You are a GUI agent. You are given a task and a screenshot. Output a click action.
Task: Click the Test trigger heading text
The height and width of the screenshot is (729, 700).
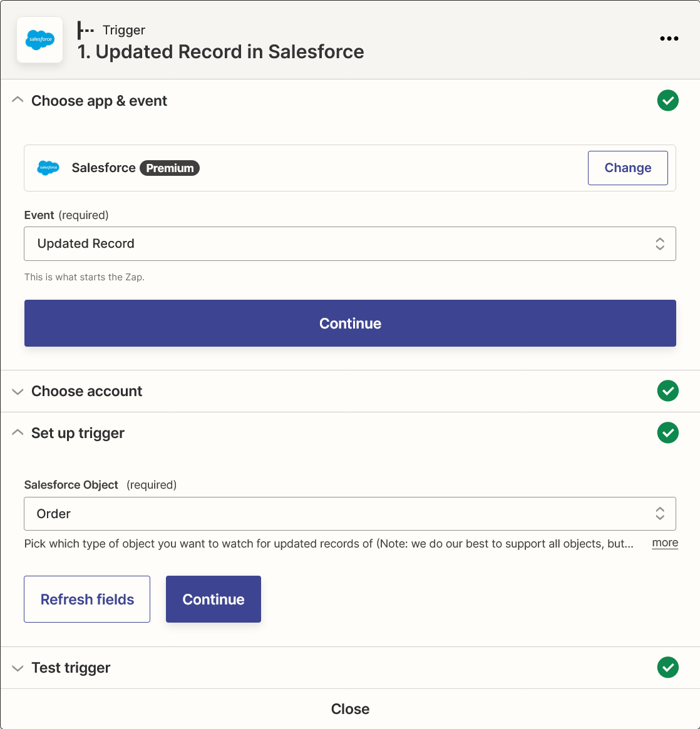tap(71, 668)
